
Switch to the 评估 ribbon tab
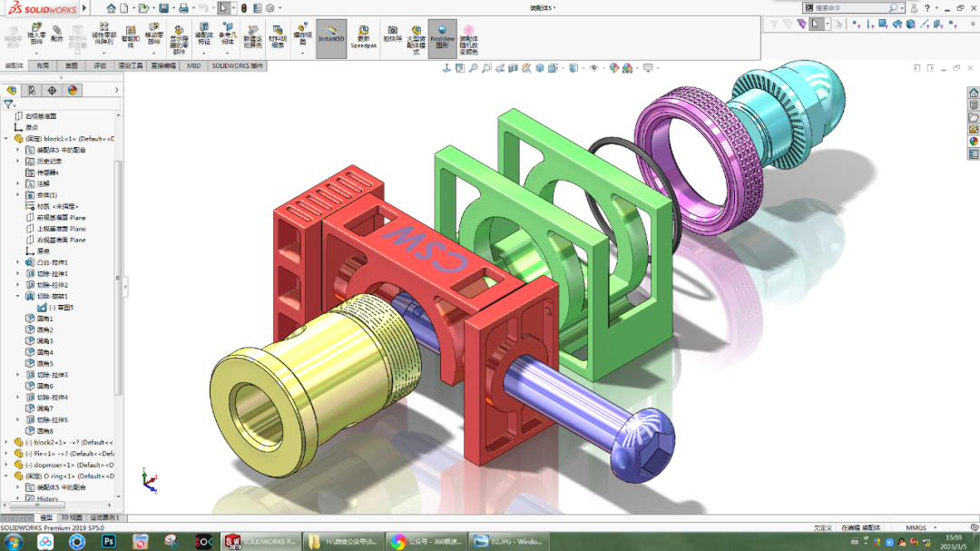[x=102, y=65]
